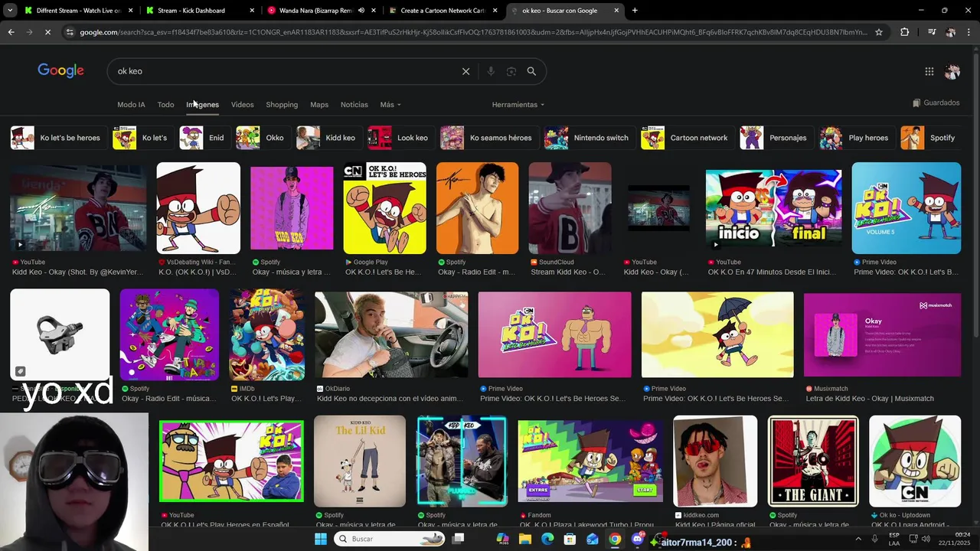980x551 pixels.
Task: Open the Google apps grid icon
Action: [x=929, y=71]
